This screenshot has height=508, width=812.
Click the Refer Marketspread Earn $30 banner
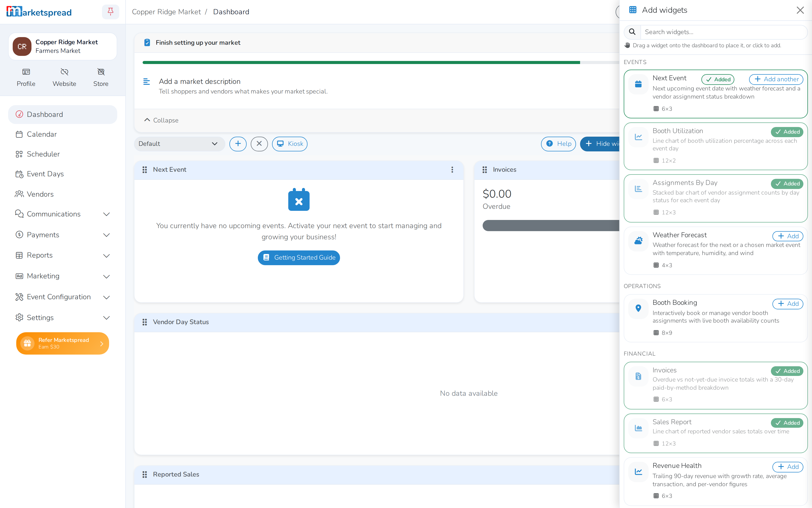(x=63, y=343)
